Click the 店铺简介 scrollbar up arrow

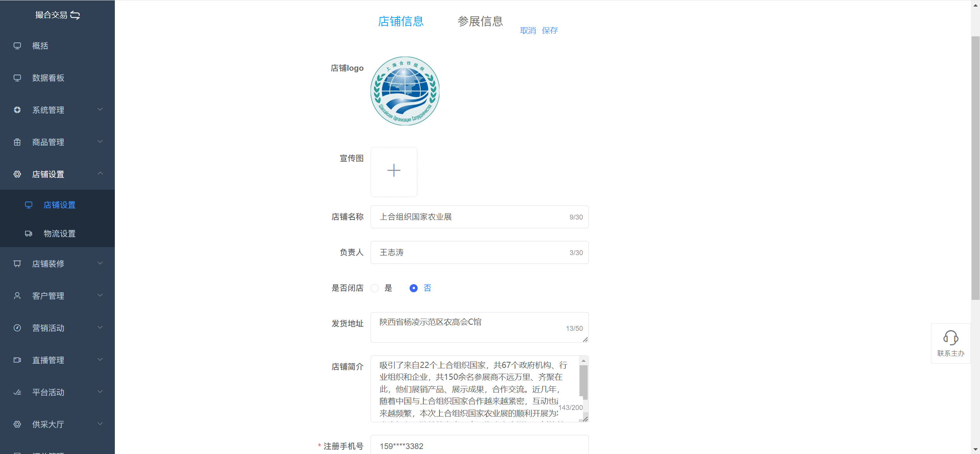[x=583, y=361]
